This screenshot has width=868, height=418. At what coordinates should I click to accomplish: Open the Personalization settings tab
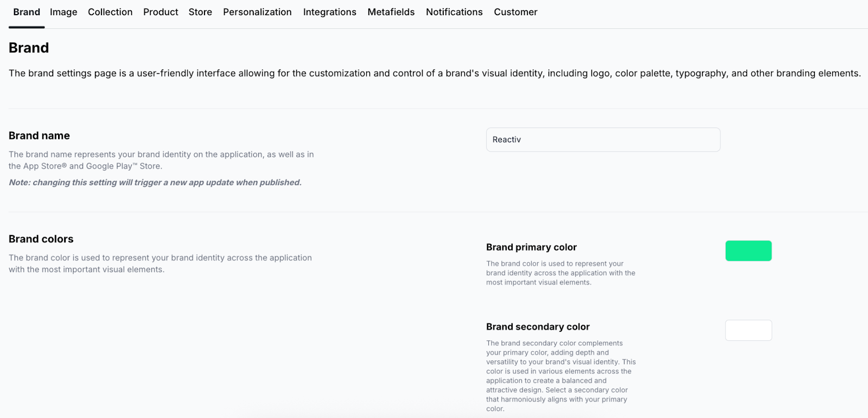tap(257, 12)
